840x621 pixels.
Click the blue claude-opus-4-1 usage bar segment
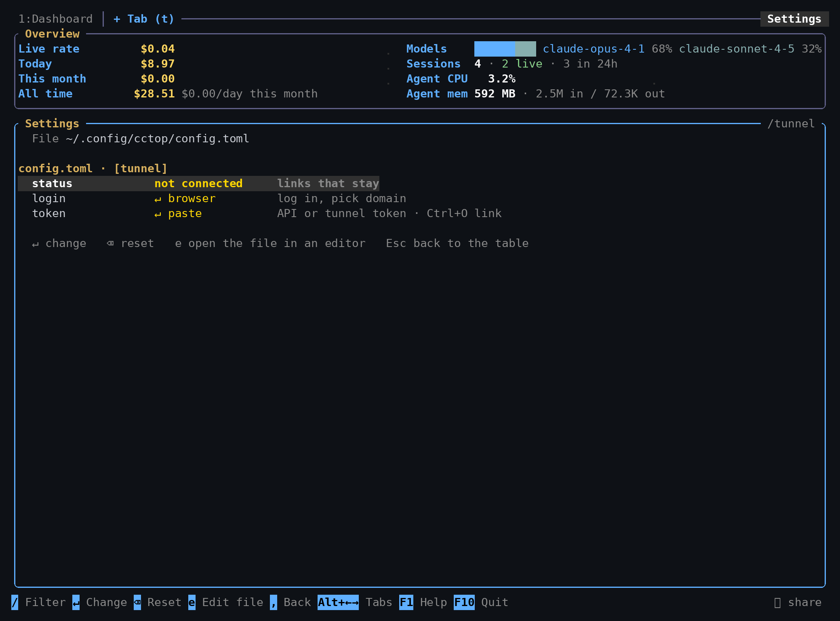click(x=495, y=49)
